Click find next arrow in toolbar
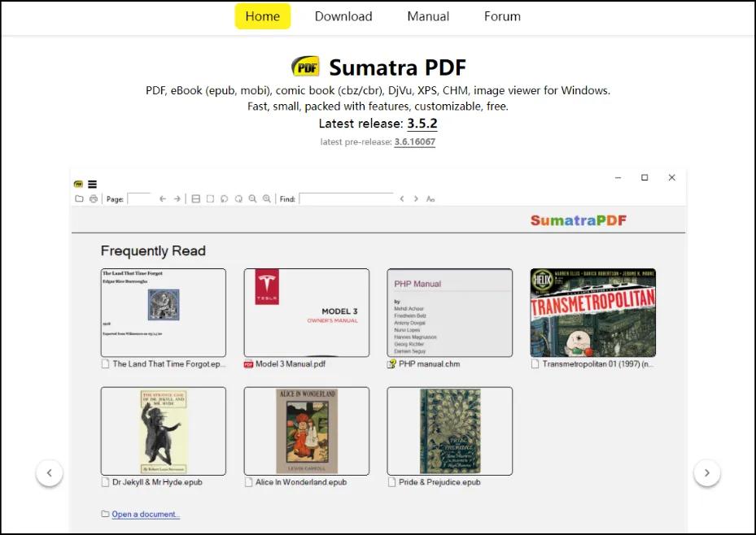 pos(416,198)
